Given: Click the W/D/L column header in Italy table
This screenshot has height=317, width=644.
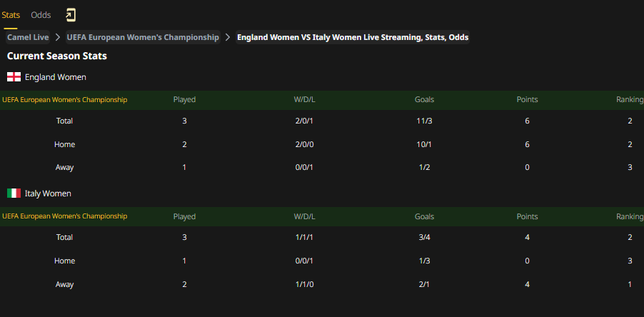Looking at the screenshot, I should [304, 216].
